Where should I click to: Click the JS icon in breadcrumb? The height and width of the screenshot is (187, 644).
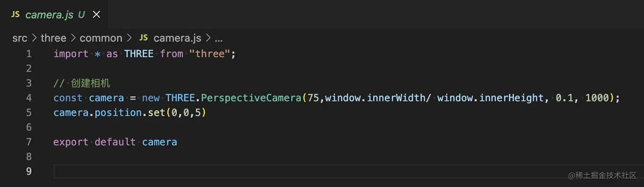(x=144, y=38)
